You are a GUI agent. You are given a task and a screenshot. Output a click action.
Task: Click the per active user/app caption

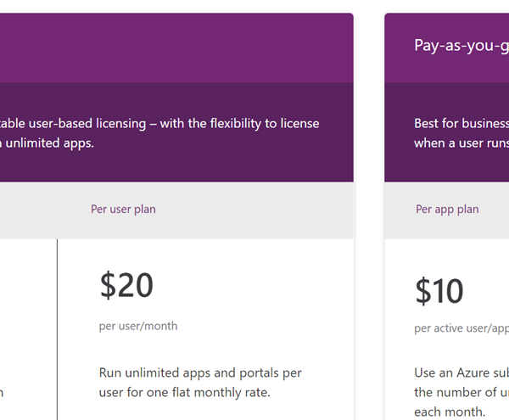point(461,328)
